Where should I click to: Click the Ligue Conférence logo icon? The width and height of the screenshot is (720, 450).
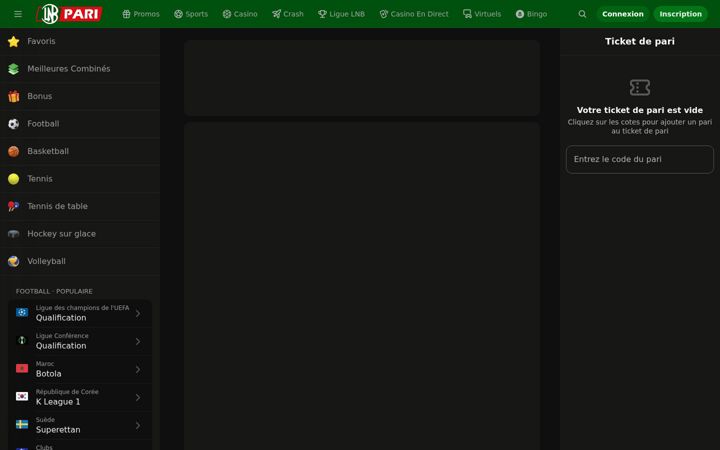[22, 341]
